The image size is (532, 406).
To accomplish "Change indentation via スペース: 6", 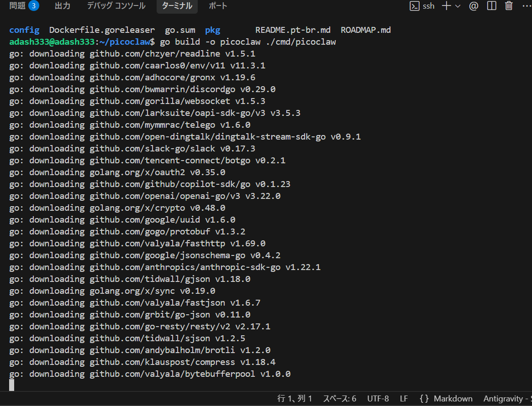I will point(339,399).
